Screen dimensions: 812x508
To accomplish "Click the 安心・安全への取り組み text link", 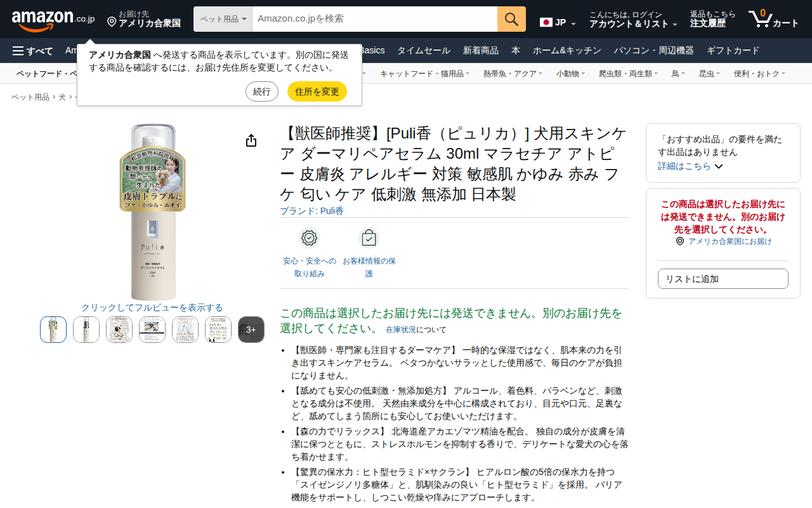I will [310, 267].
